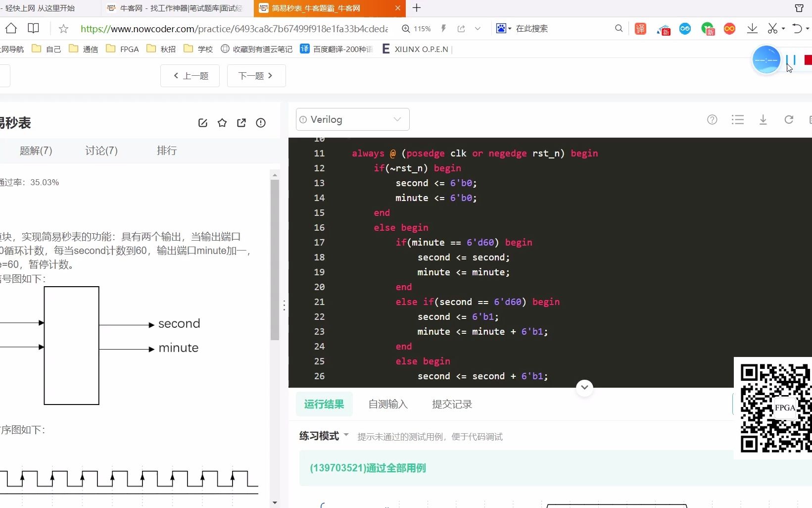
Task: Open the red infinity extension icon
Action: (x=729, y=29)
